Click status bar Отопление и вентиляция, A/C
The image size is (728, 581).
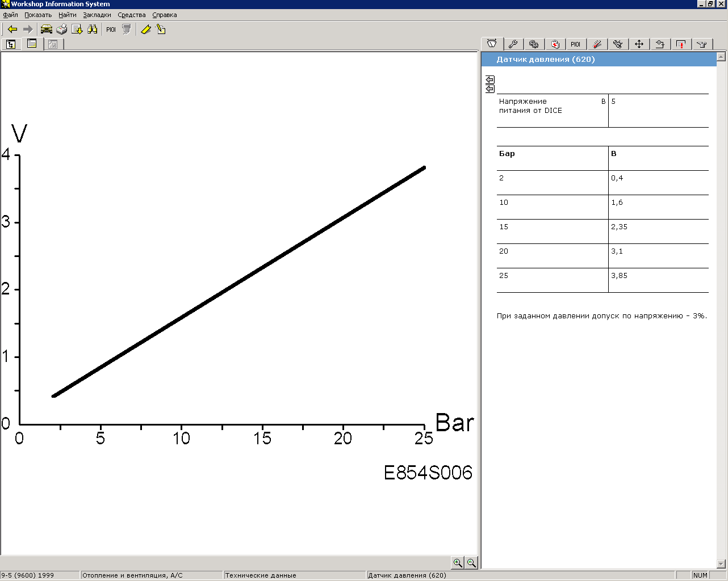point(152,575)
